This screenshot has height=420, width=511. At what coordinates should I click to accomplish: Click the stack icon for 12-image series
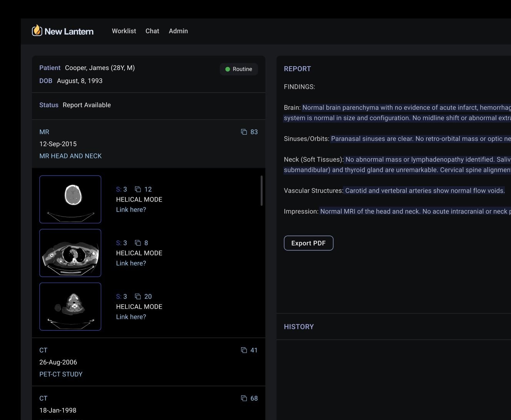point(138,189)
